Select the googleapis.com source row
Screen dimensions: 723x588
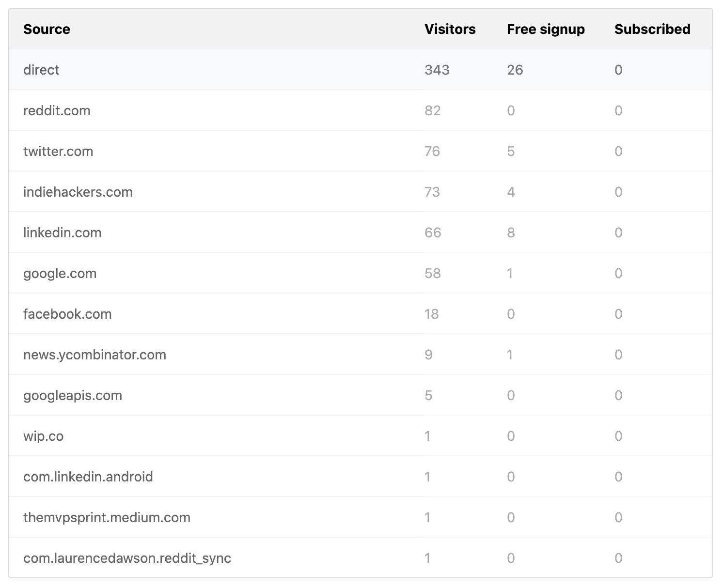(361, 395)
